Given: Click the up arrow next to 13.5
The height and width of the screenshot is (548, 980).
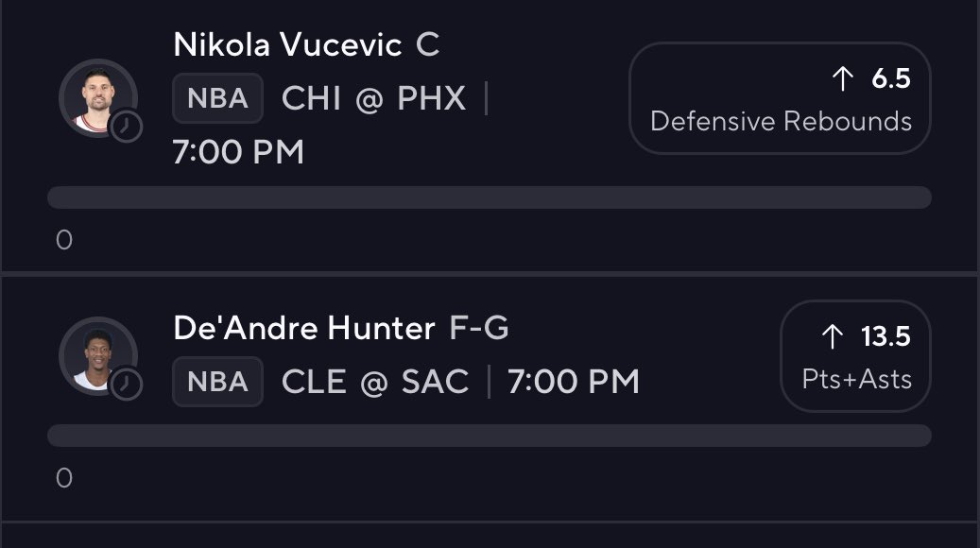Looking at the screenshot, I should pyautogui.click(x=832, y=336).
